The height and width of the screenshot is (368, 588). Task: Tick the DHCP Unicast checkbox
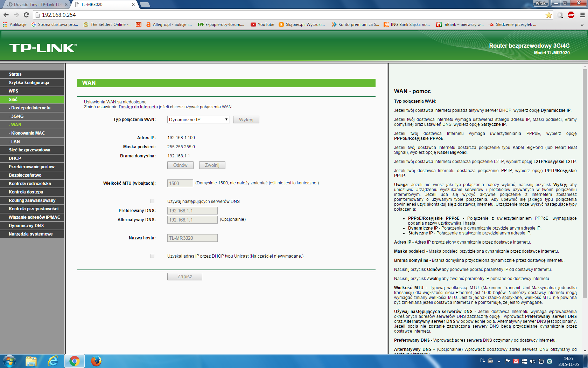coord(152,256)
